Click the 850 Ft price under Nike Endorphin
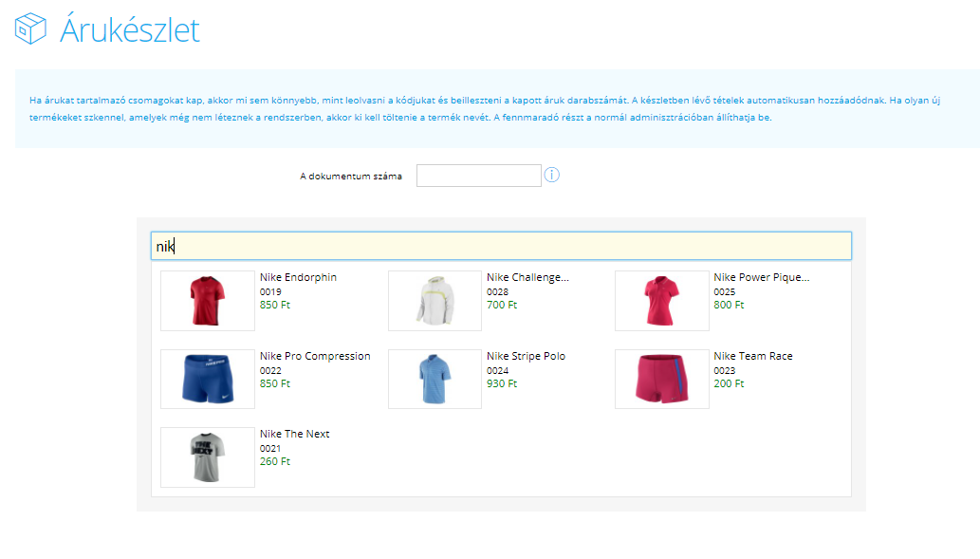This screenshot has height=559, width=980. pyautogui.click(x=275, y=306)
